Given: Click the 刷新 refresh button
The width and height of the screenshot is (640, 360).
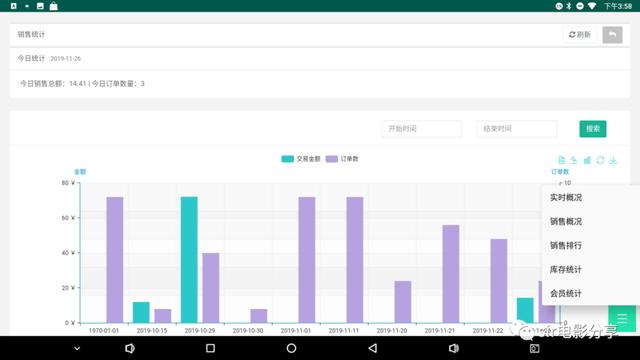Looking at the screenshot, I should coord(580,35).
